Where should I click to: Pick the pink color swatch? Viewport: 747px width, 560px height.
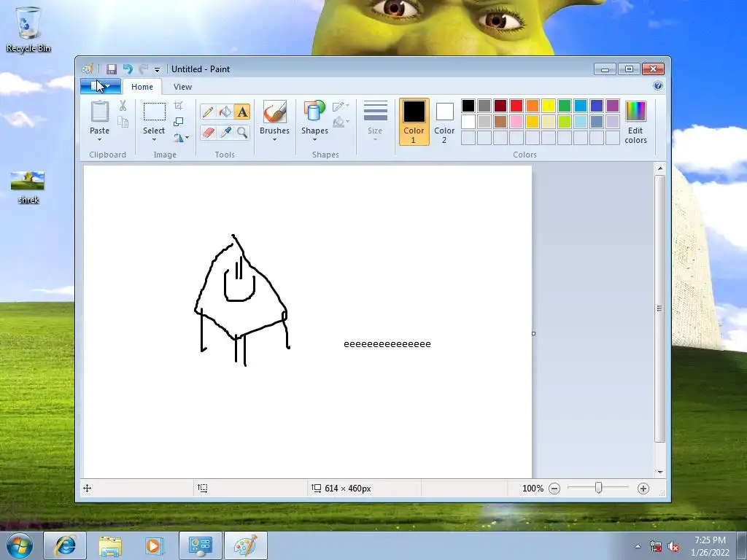(516, 122)
